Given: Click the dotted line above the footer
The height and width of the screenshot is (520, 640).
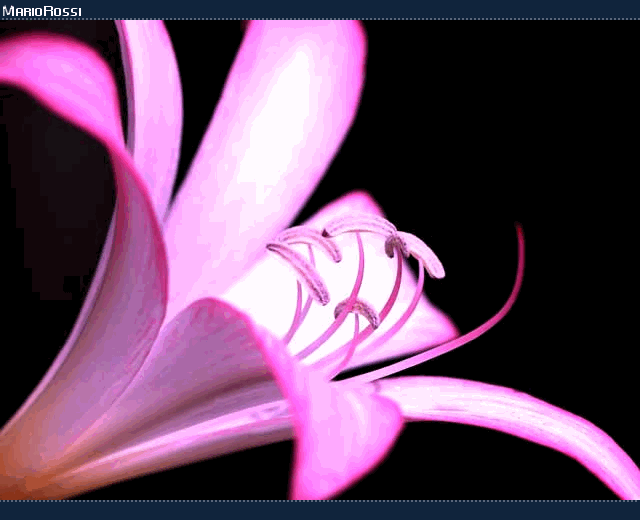Looking at the screenshot, I should pos(320,500).
